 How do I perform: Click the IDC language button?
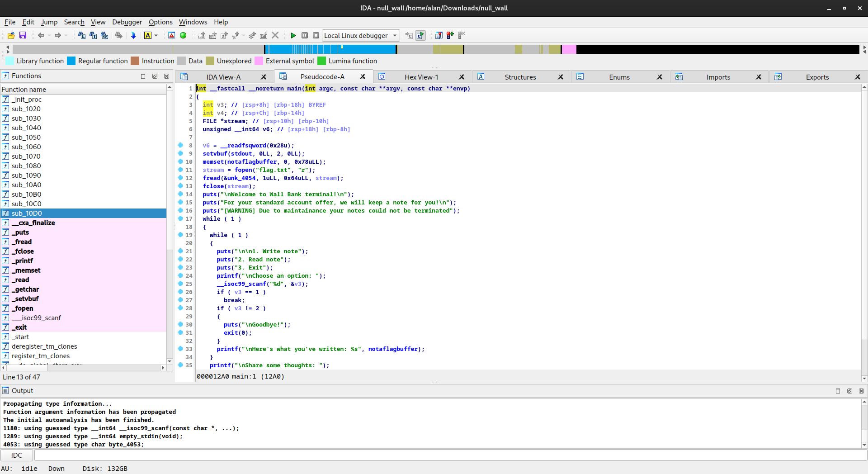17,455
